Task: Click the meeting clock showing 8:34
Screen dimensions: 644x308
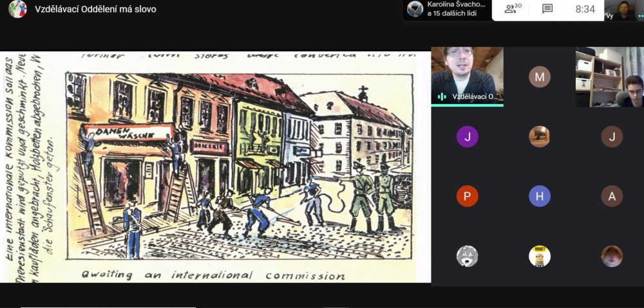Action: (x=585, y=9)
